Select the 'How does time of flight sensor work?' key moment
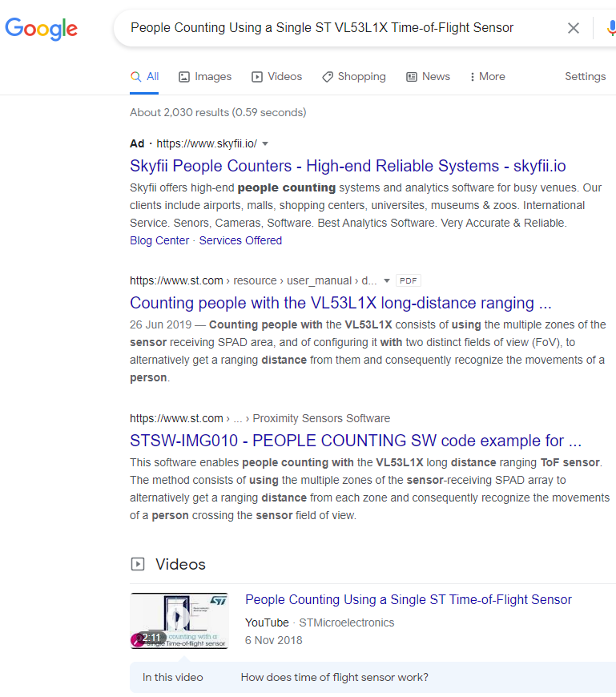The height and width of the screenshot is (697, 616). [x=334, y=677]
